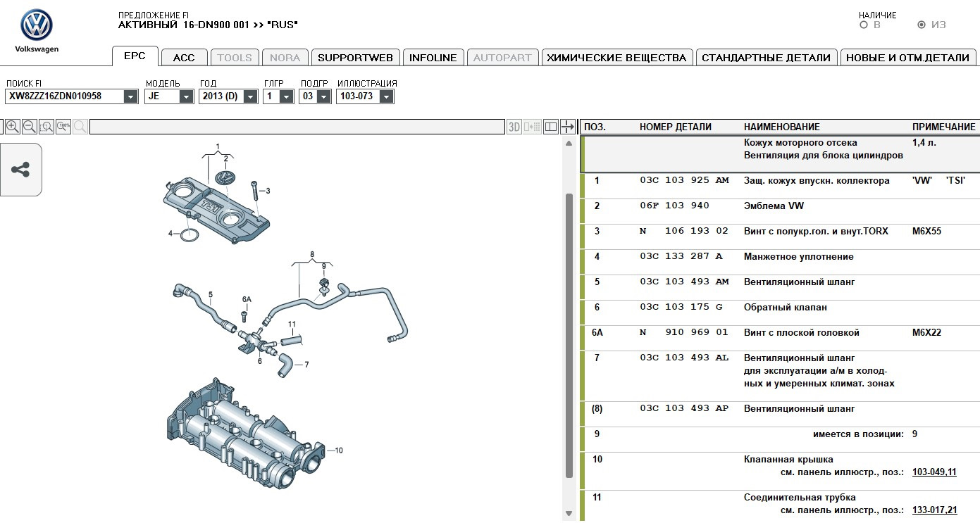Click the Volkswagen logo
The width and height of the screenshot is (980, 523).
(x=37, y=26)
